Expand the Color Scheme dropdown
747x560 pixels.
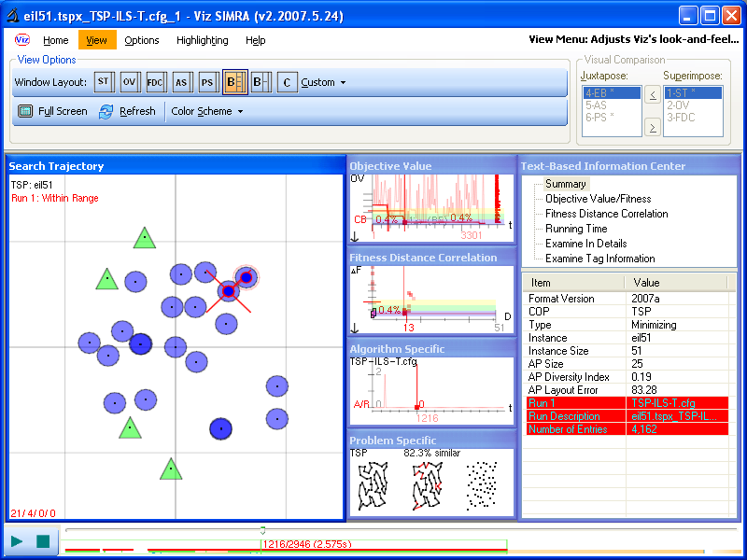point(207,111)
